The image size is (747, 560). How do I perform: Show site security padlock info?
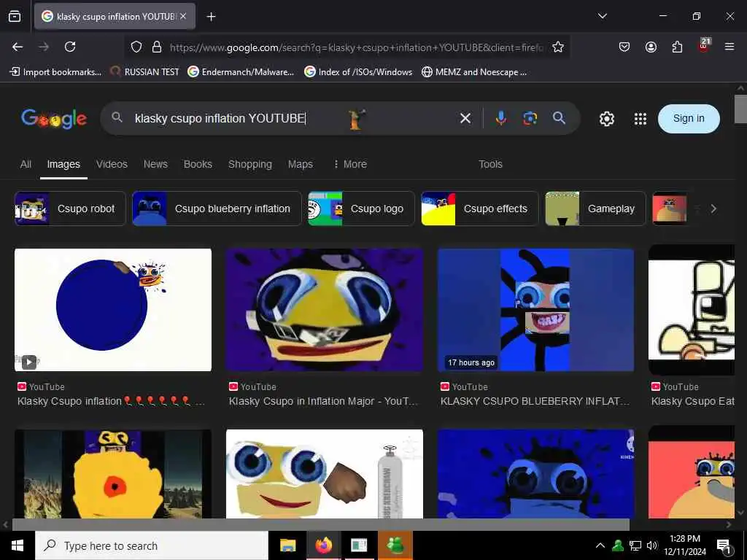156,47
